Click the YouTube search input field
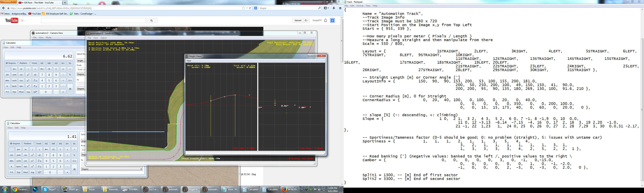Image resolution: width=644 pixels, height=193 pixels. pos(93,21)
